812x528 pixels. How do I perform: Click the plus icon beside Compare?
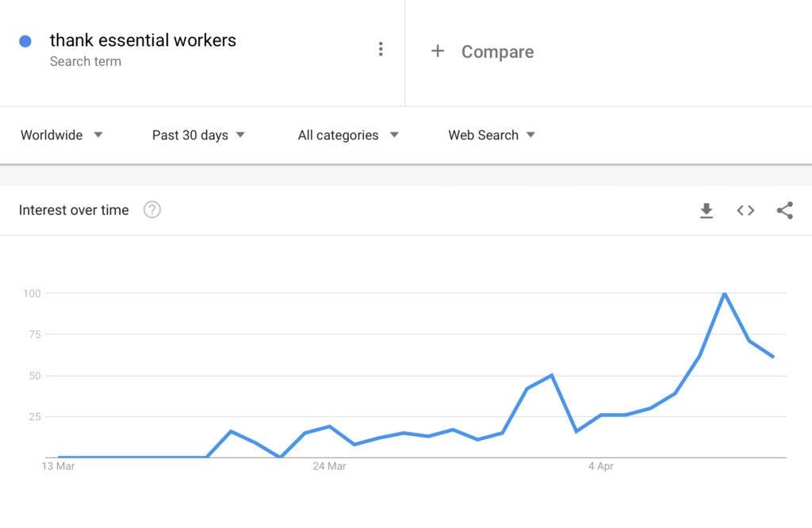(x=437, y=52)
